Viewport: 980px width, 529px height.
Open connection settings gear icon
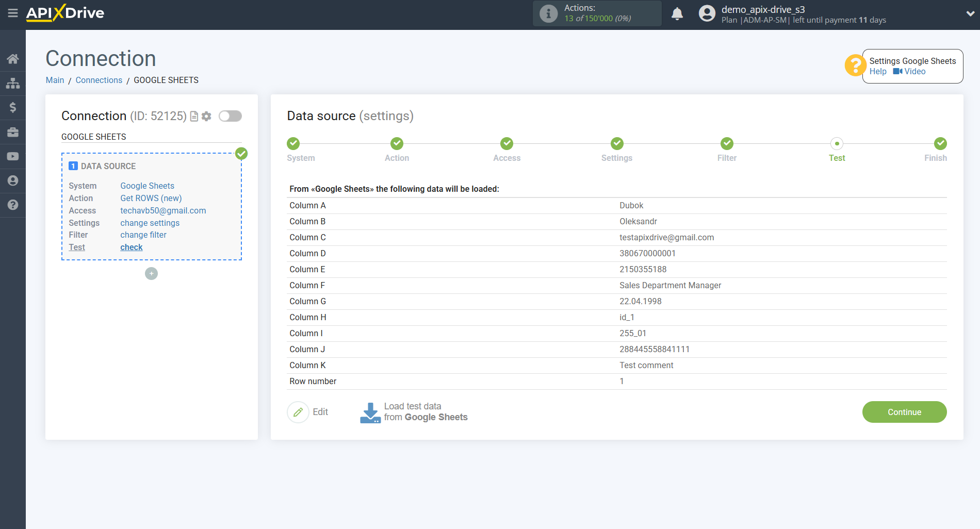[x=206, y=117]
